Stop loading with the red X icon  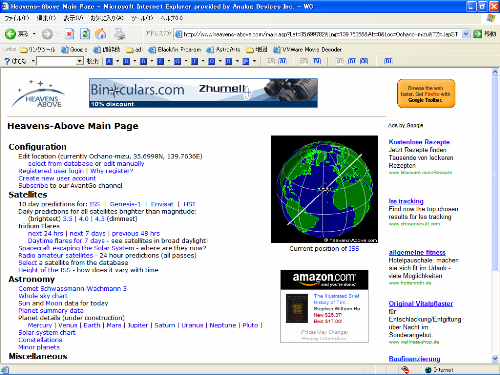point(69,34)
